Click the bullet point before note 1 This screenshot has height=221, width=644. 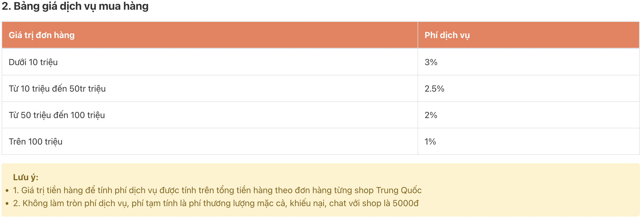click(7, 190)
